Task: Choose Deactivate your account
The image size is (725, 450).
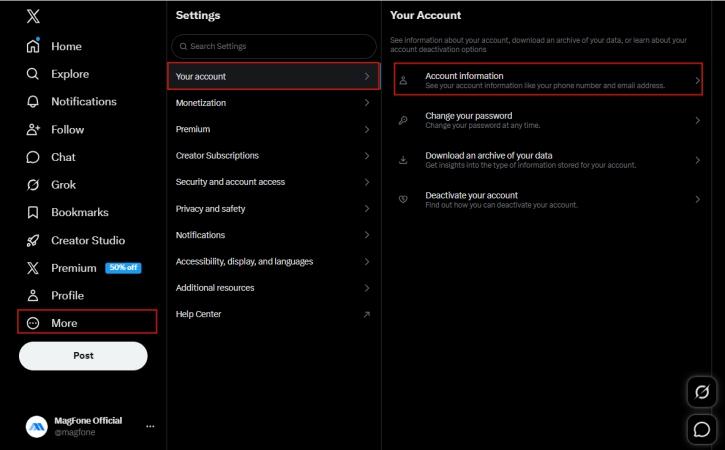Action: coord(548,199)
